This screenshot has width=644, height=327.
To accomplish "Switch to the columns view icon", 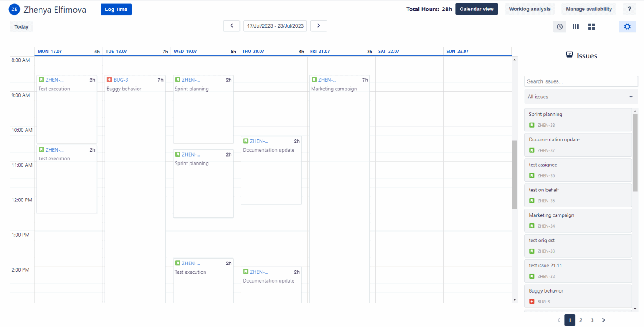I will (x=576, y=26).
